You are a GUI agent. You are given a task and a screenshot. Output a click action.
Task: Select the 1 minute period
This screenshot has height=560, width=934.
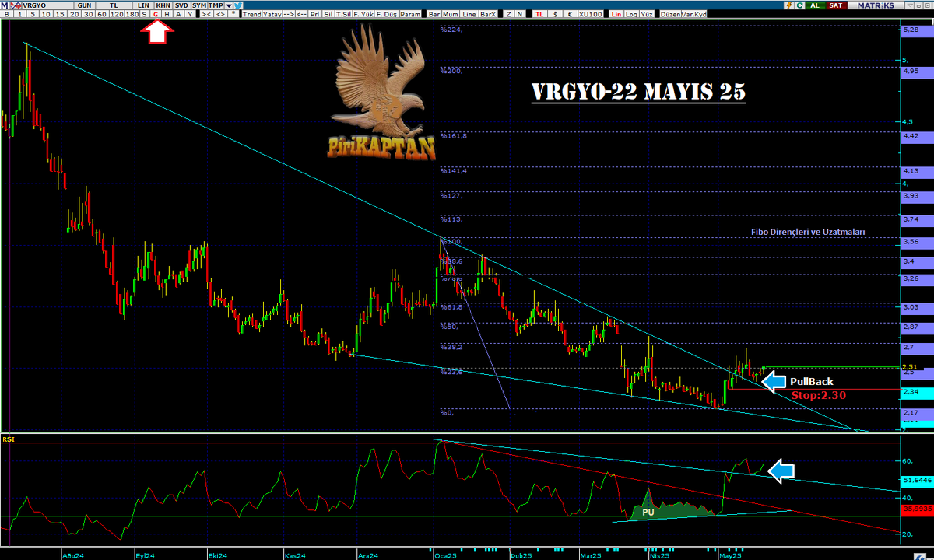[x=20, y=15]
